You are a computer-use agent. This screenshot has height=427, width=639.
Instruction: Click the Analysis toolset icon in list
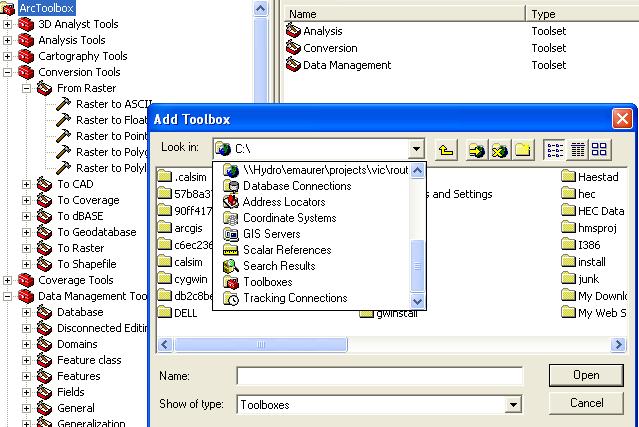(293, 31)
